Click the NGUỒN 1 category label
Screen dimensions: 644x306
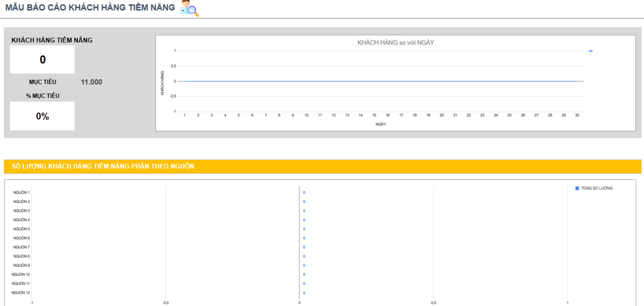pos(21,192)
